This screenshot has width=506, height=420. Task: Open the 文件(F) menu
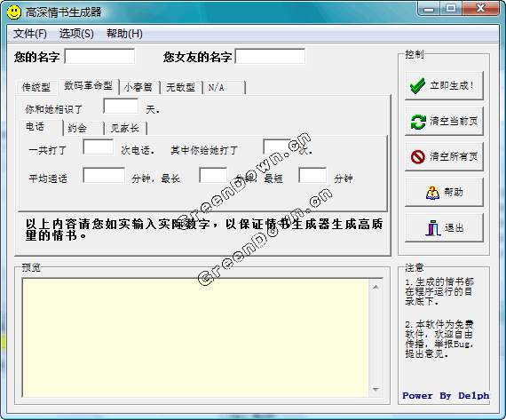pyautogui.click(x=30, y=34)
